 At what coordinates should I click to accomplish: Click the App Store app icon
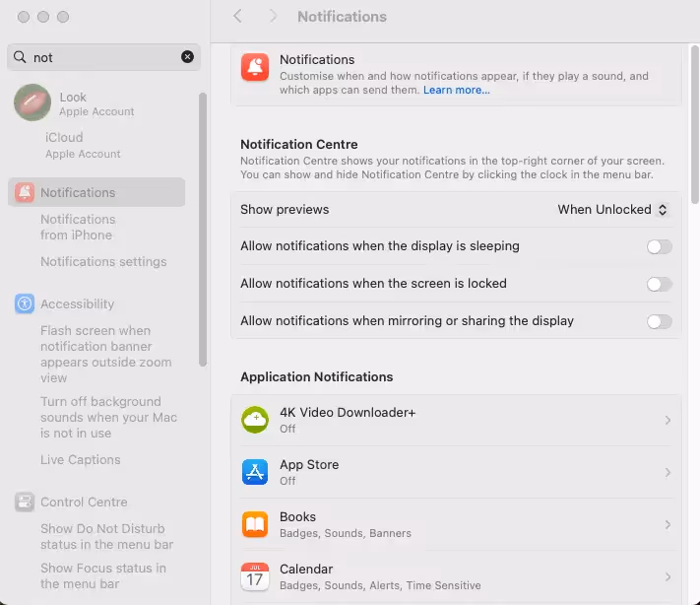(255, 472)
